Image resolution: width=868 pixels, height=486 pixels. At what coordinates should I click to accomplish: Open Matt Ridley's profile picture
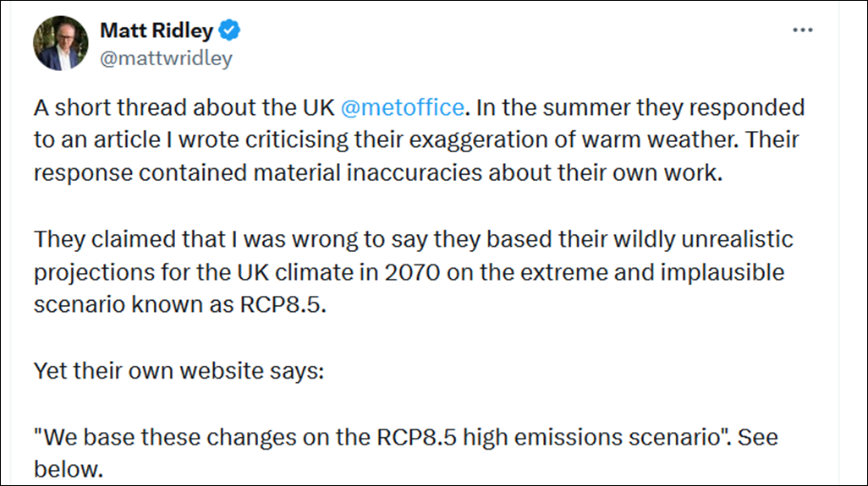click(x=62, y=42)
